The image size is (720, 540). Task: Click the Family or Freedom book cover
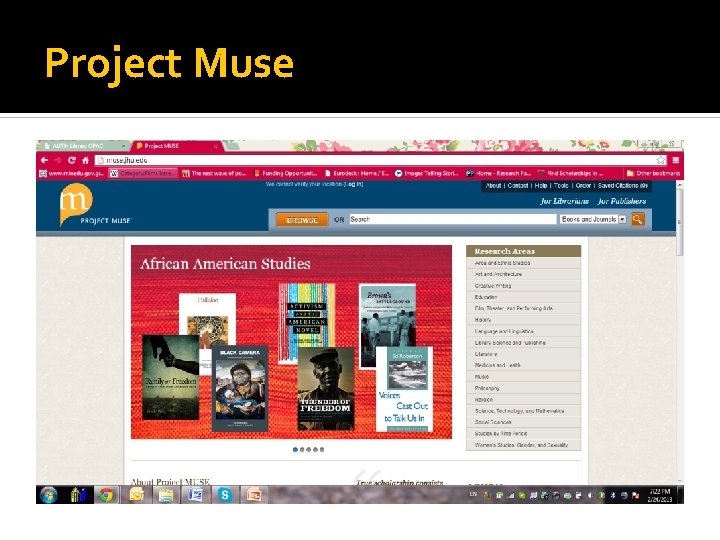[171, 377]
